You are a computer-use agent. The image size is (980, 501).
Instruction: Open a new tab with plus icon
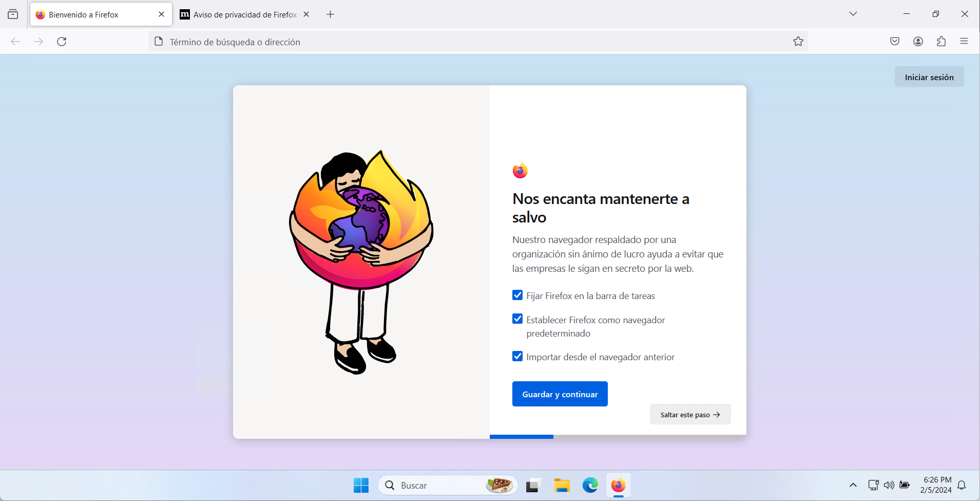[330, 14]
